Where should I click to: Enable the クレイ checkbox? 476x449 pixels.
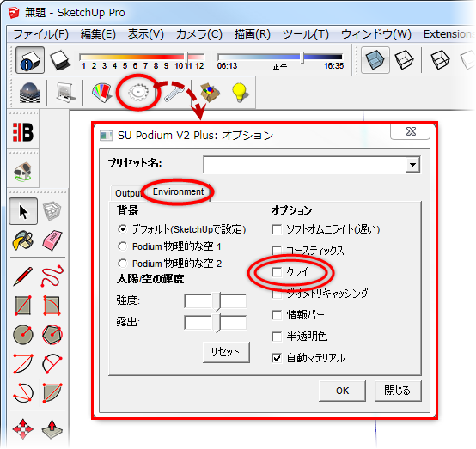coord(277,272)
